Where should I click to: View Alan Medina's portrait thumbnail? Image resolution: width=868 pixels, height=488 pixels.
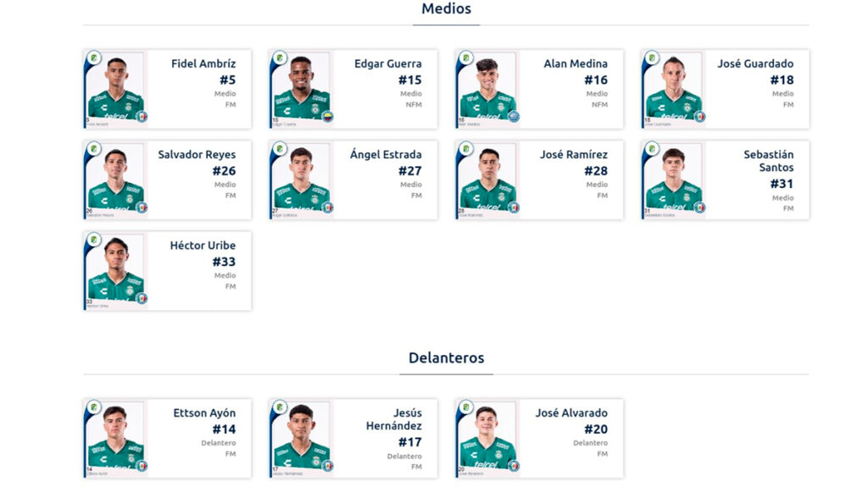point(488,89)
